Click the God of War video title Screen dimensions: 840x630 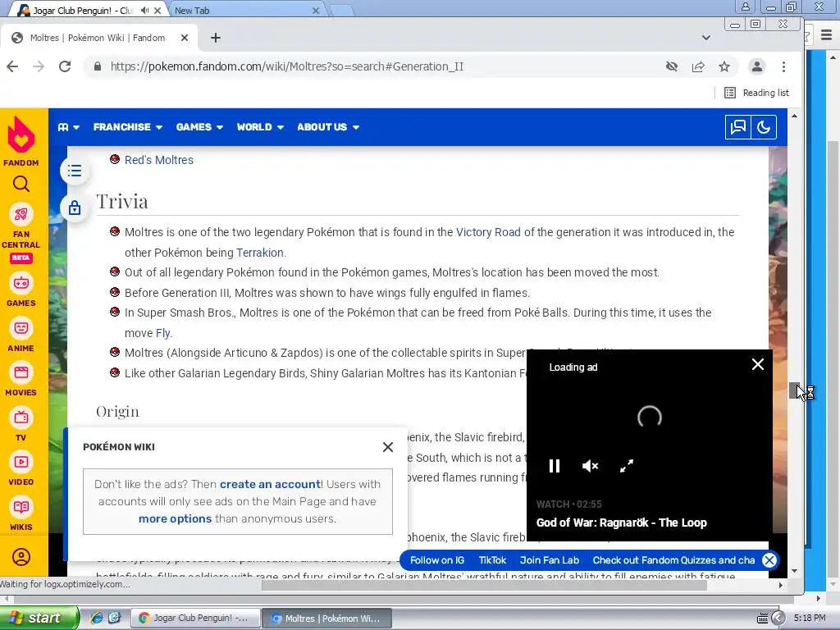(x=622, y=523)
